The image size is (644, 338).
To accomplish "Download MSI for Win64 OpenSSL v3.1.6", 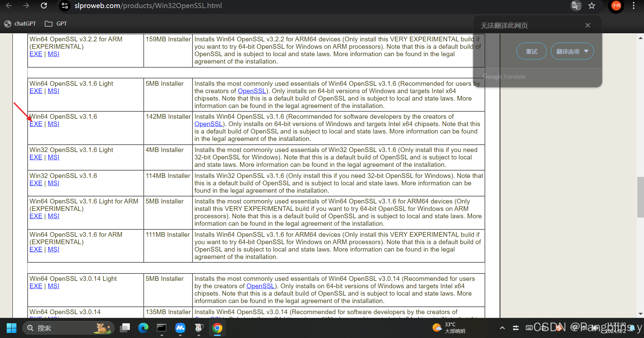I will [x=53, y=124].
